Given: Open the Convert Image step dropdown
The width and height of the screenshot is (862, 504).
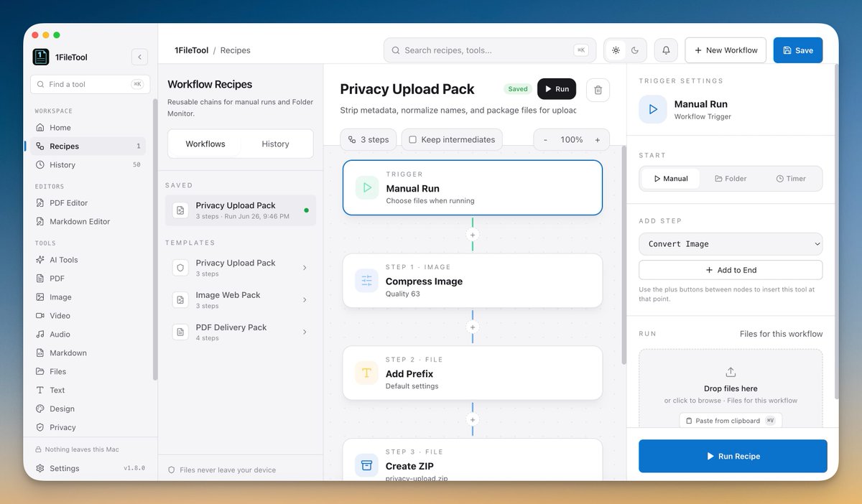Looking at the screenshot, I should coord(731,244).
